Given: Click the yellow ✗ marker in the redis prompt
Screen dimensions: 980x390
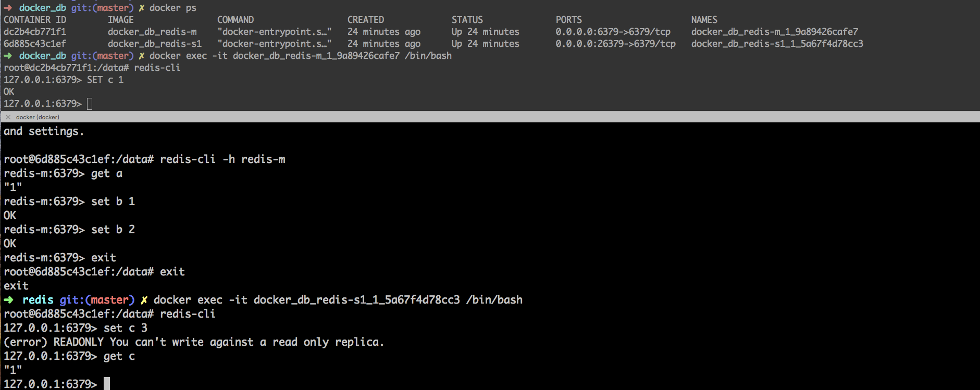Looking at the screenshot, I should (x=144, y=300).
